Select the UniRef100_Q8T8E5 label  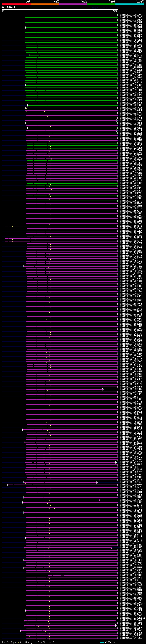[x=131, y=161]
